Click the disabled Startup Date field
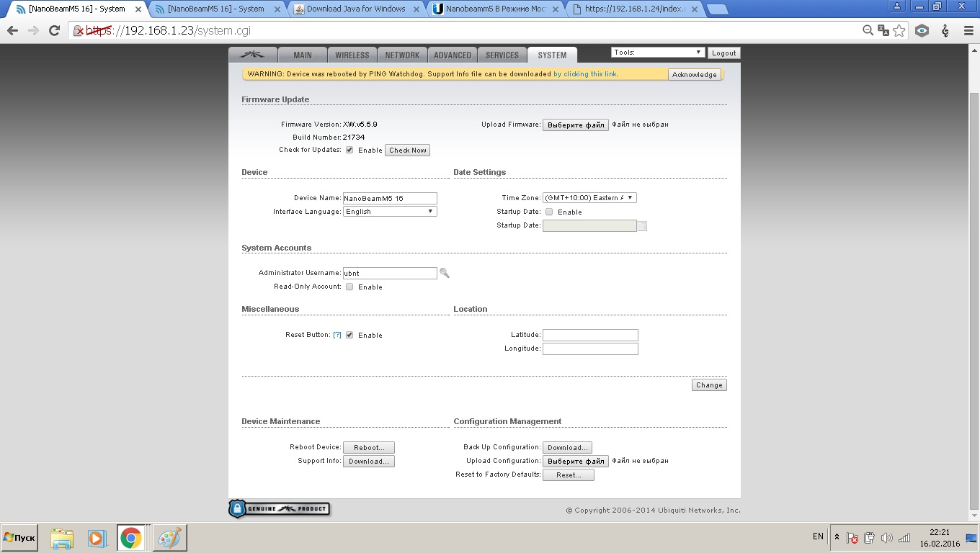Screen dimensions: 980x553 (589, 225)
